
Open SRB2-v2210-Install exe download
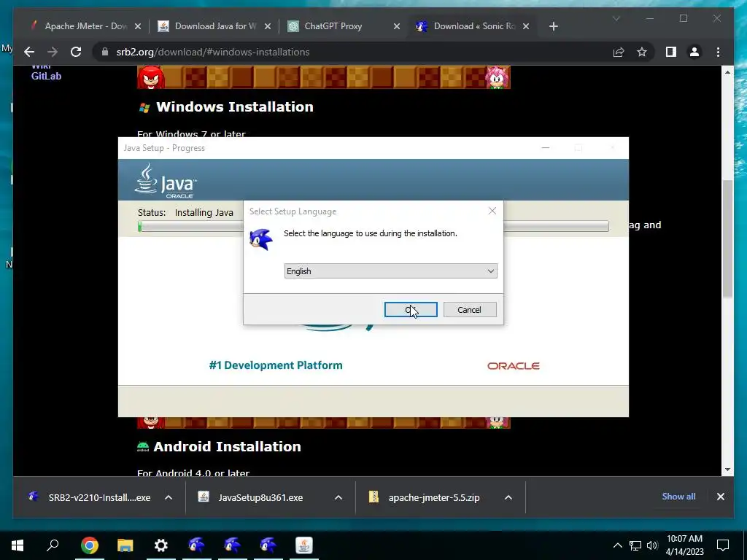point(91,497)
